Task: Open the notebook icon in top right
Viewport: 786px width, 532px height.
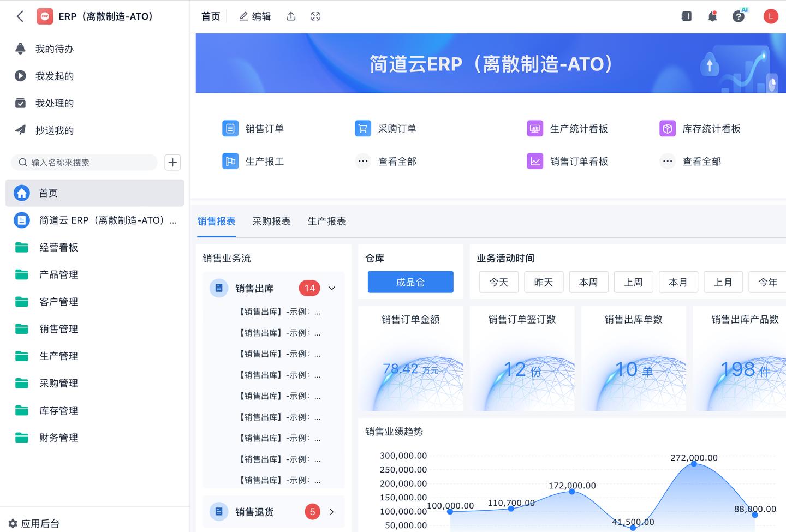Action: (687, 16)
